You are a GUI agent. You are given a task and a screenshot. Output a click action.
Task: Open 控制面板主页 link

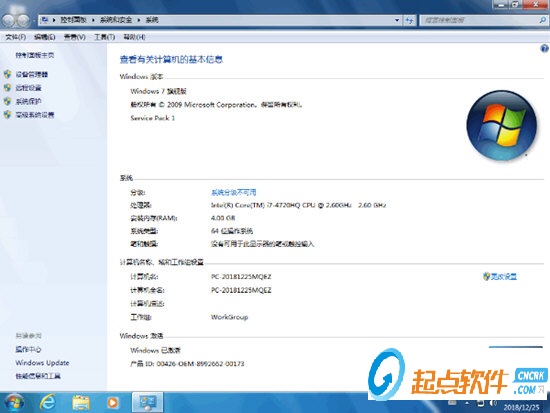35,55
